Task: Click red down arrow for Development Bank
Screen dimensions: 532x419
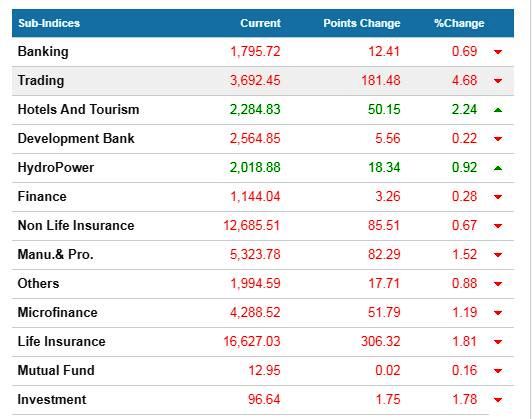Action: coord(498,139)
